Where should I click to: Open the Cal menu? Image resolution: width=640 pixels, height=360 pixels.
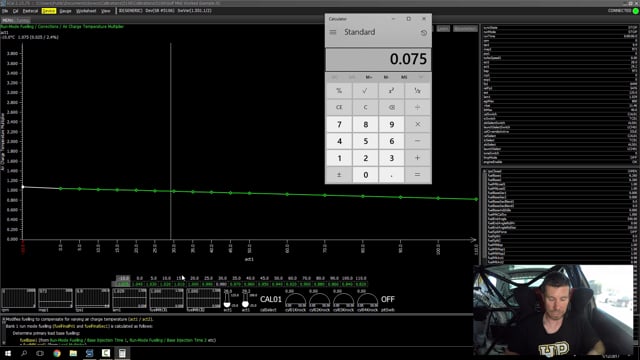(x=16, y=11)
